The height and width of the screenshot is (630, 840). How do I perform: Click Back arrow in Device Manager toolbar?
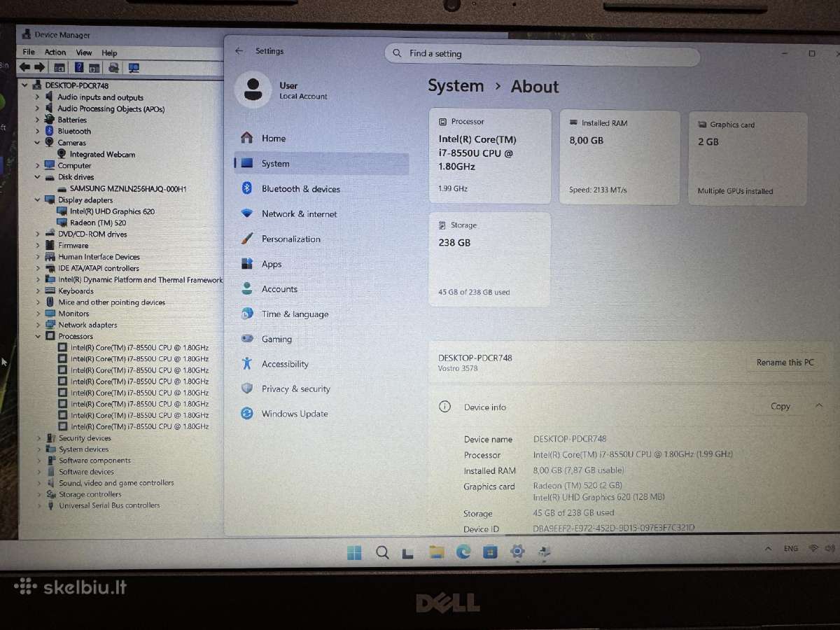[24, 67]
